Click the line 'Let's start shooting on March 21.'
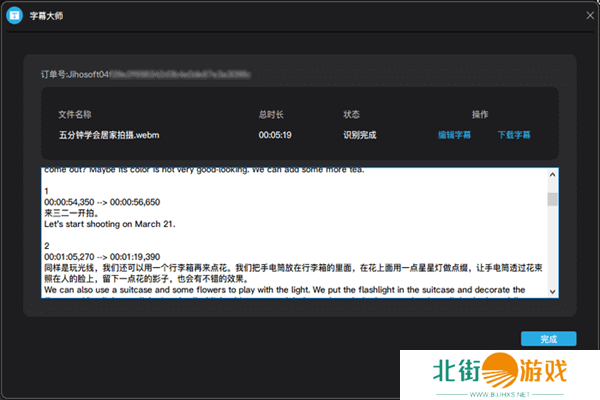 (x=110, y=224)
